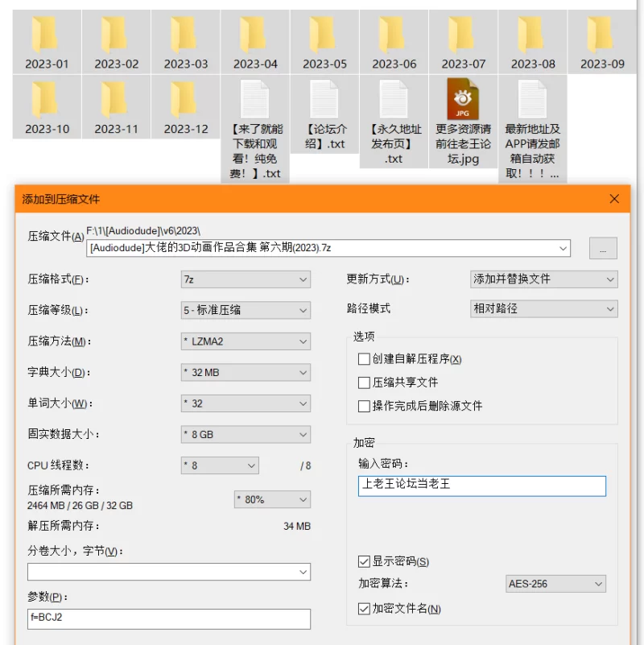Open the 更新方式 dropdown
This screenshot has height=645, width=644.
click(x=543, y=279)
